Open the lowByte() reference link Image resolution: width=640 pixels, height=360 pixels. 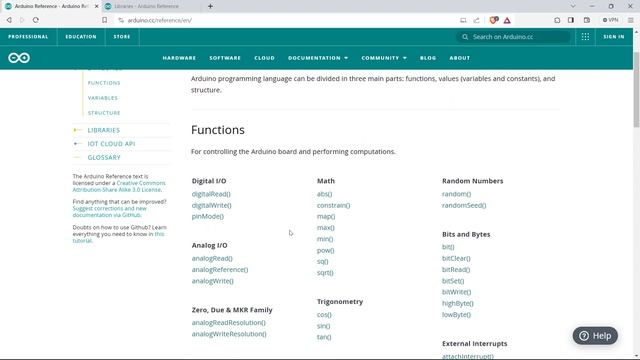456,315
